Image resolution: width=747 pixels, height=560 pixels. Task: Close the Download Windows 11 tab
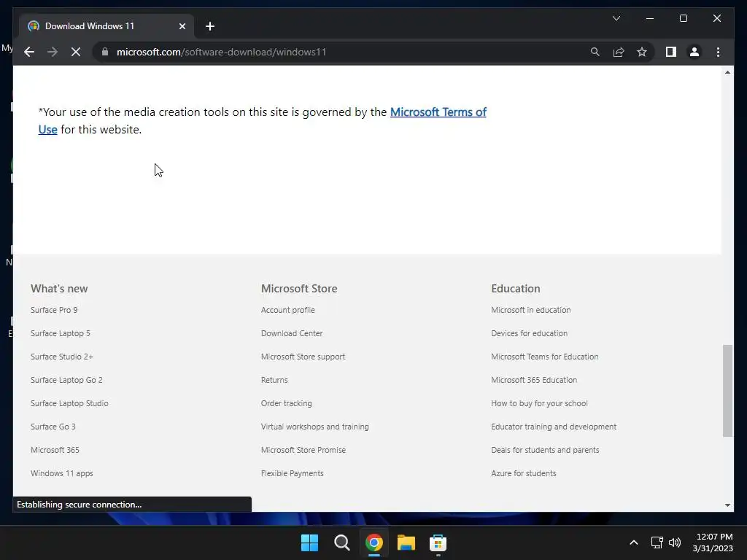[x=182, y=26]
